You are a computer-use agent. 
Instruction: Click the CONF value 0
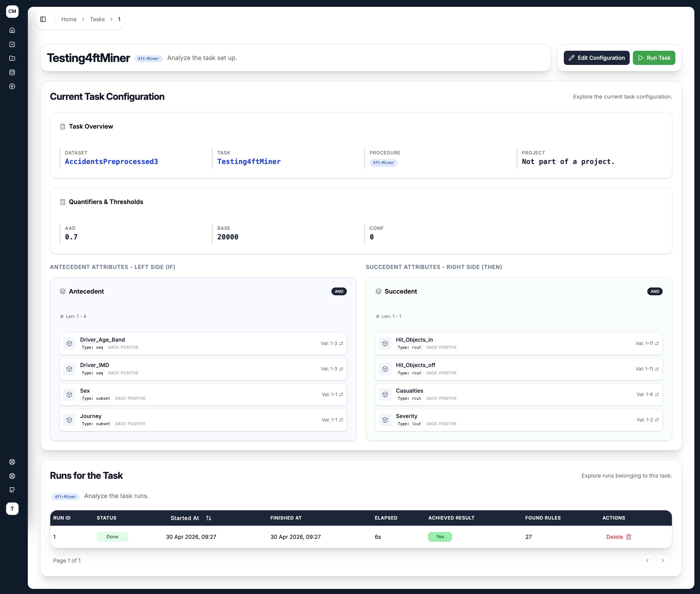coord(372,237)
